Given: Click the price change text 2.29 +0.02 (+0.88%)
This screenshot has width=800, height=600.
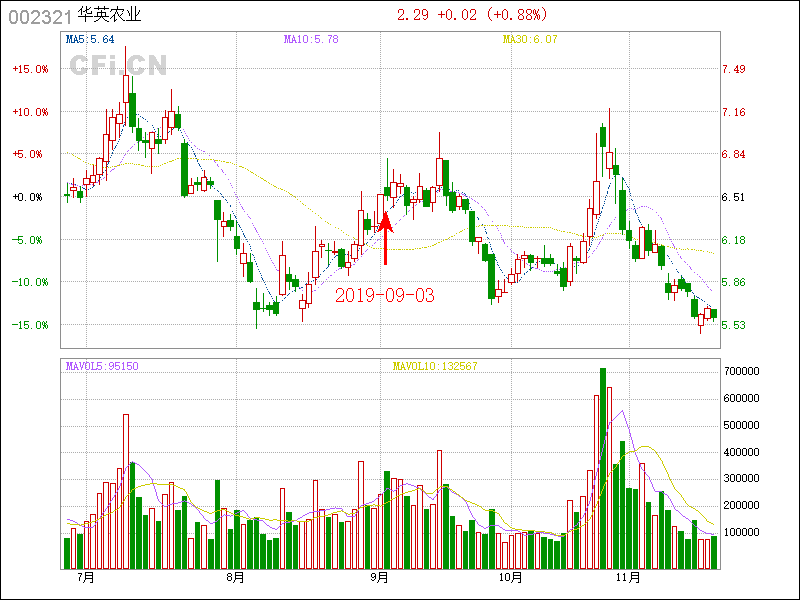Looking at the screenshot, I should (472, 15).
